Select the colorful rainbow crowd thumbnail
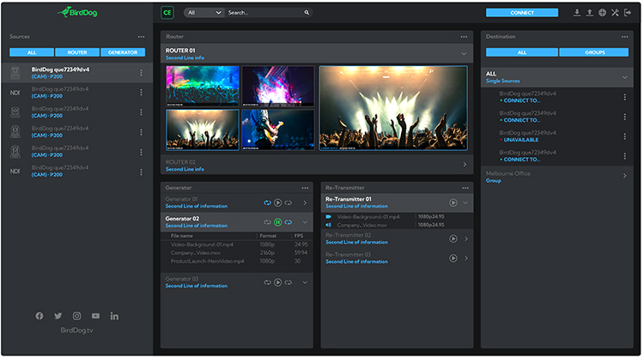Screen dimensions: 644x358 (x=203, y=86)
